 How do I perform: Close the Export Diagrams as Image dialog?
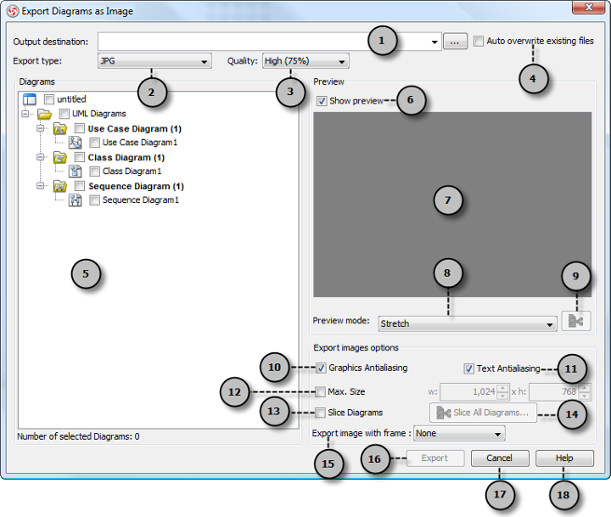589,7
